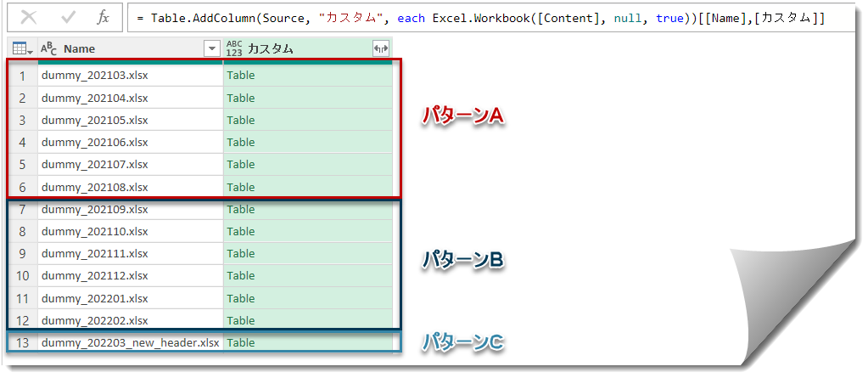Confirm the formula with checkmark icon
Screen dimensions: 868x378
point(68,18)
